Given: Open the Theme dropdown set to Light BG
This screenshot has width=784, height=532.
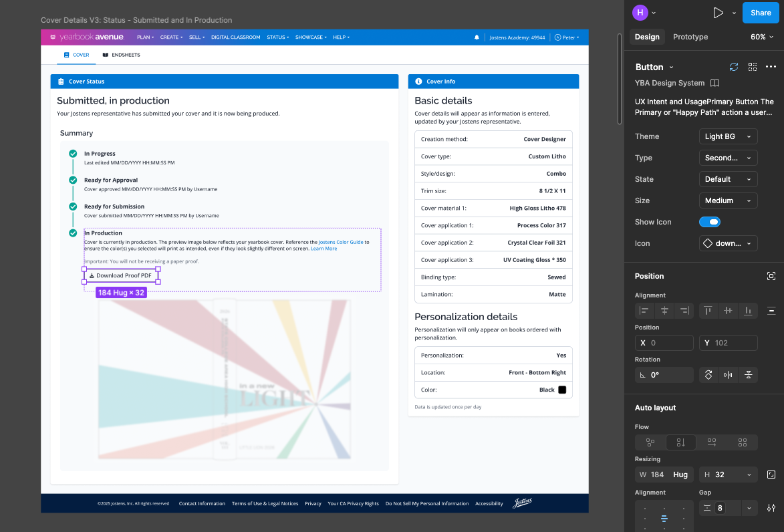Looking at the screenshot, I should 728,136.
